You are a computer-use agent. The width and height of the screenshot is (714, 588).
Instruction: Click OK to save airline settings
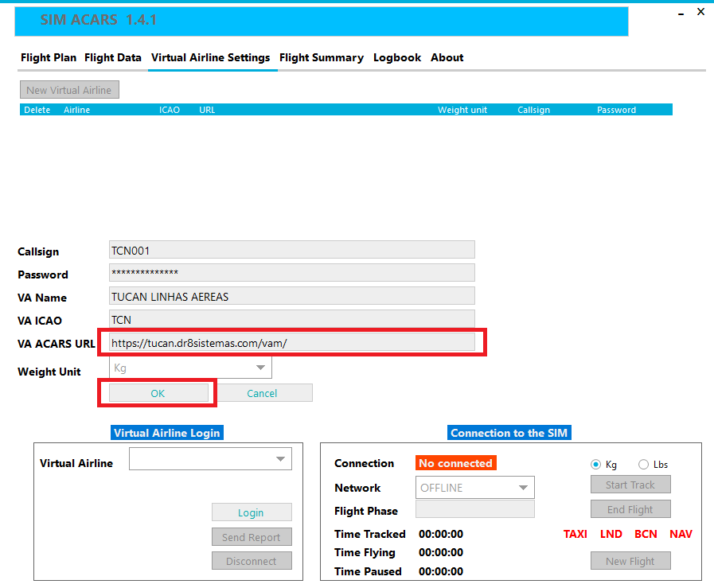point(158,393)
